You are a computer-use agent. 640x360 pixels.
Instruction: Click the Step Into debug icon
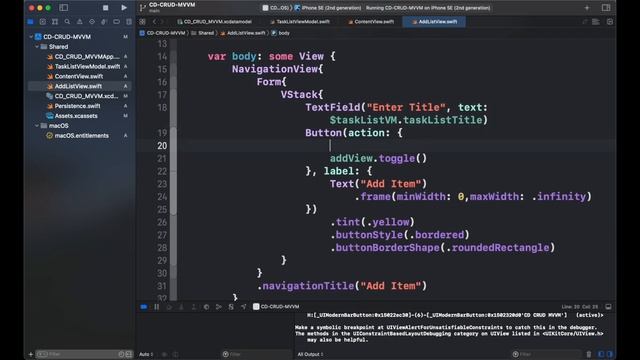tap(181, 307)
